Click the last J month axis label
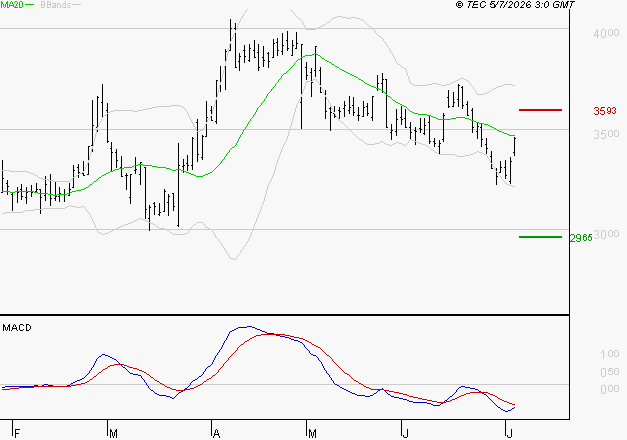The image size is (627, 440). coord(509,433)
